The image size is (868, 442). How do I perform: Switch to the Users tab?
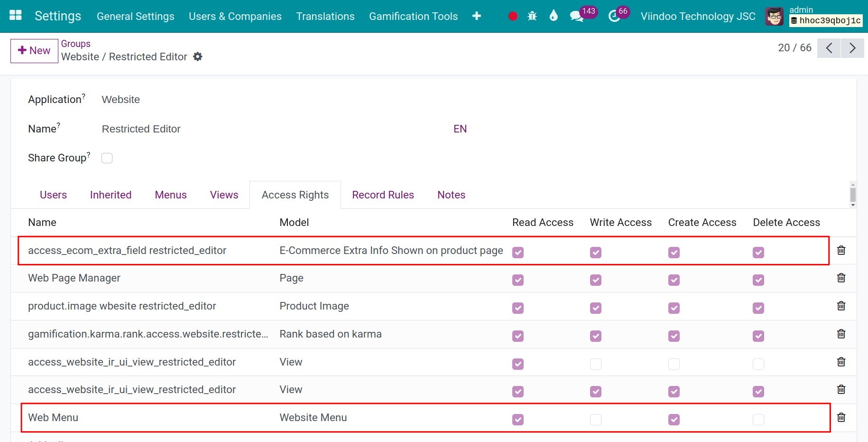[53, 195]
